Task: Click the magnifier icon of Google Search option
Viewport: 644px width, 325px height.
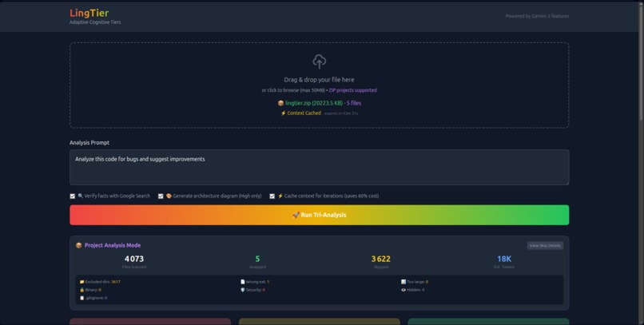Action: click(x=80, y=196)
